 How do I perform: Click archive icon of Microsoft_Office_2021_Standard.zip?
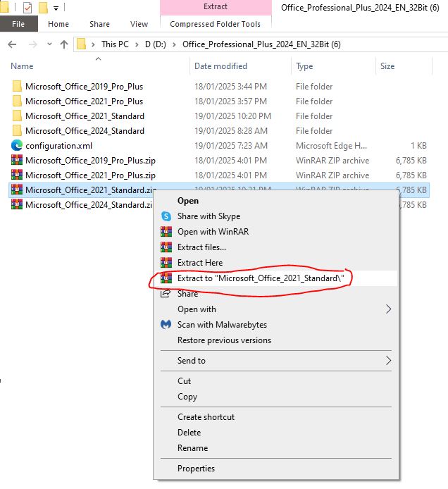pos(17,190)
